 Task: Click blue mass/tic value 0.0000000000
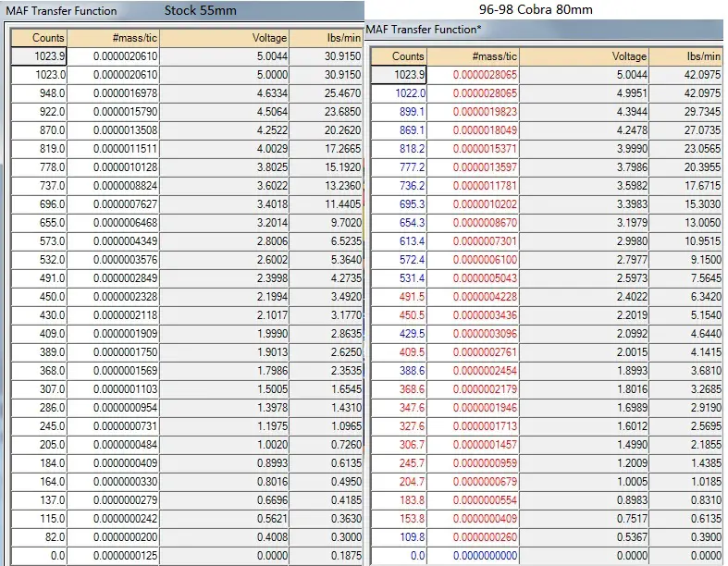(473, 556)
